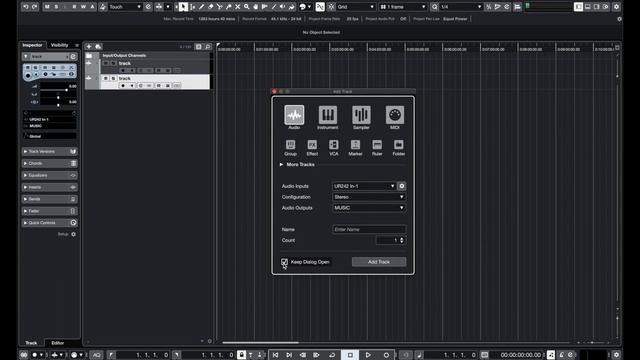Select the Mute X tool
The height and width of the screenshot is (360, 640).
coord(238,7)
